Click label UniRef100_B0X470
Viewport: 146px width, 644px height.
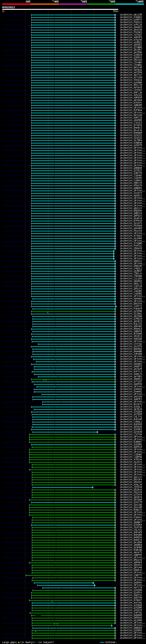[x=131, y=404]
